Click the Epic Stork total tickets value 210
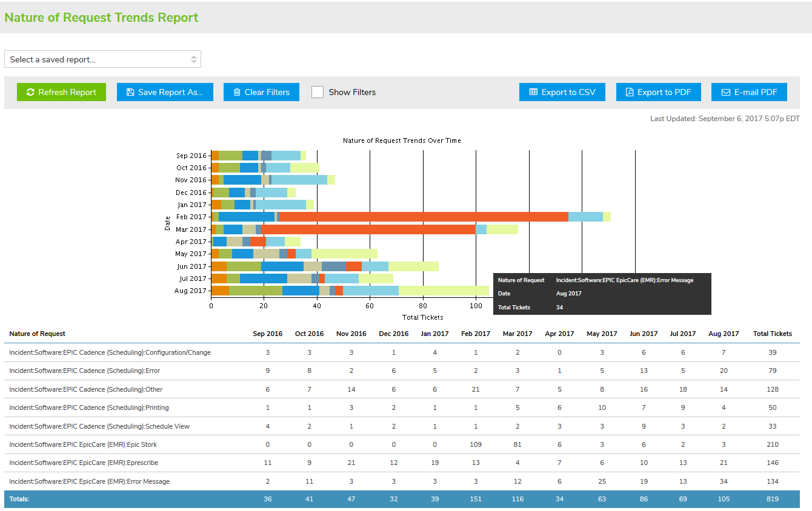The width and height of the screenshot is (812, 511). tap(773, 444)
